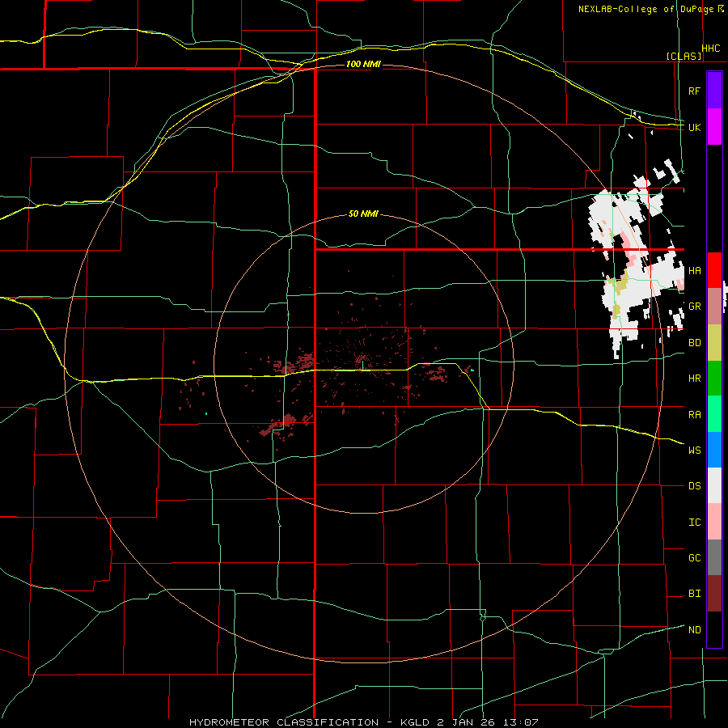
Task: Click the 50 NMI range ring label
Action: pos(363,214)
